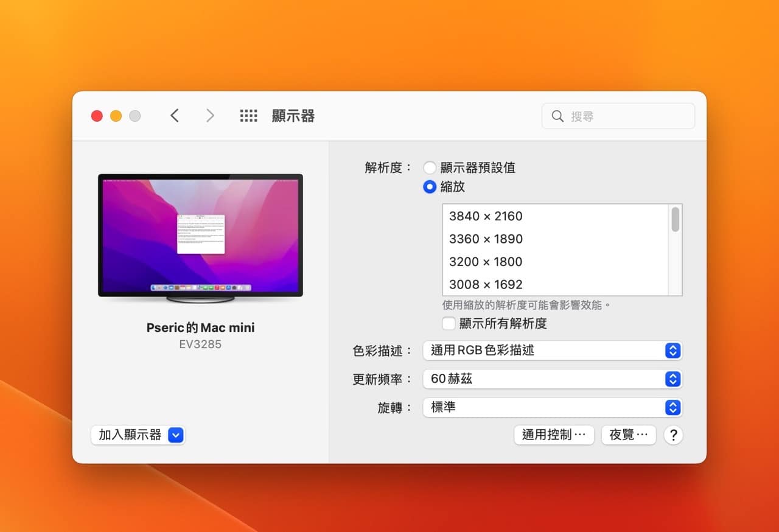The height and width of the screenshot is (532, 779).
Task: Open the help question mark button
Action: click(673, 435)
